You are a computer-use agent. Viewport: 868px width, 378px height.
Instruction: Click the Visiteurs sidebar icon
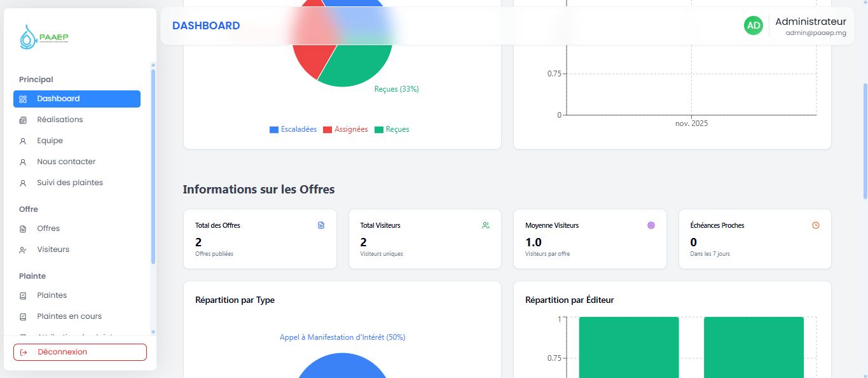[x=23, y=249]
